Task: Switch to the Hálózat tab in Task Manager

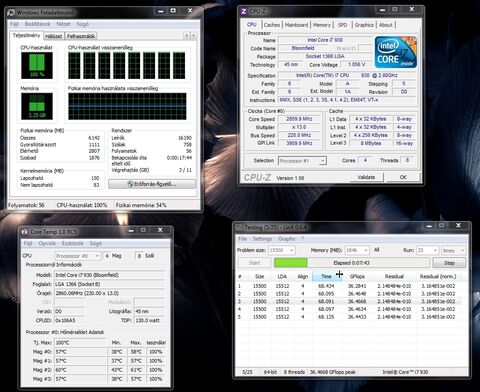Action: (x=53, y=36)
